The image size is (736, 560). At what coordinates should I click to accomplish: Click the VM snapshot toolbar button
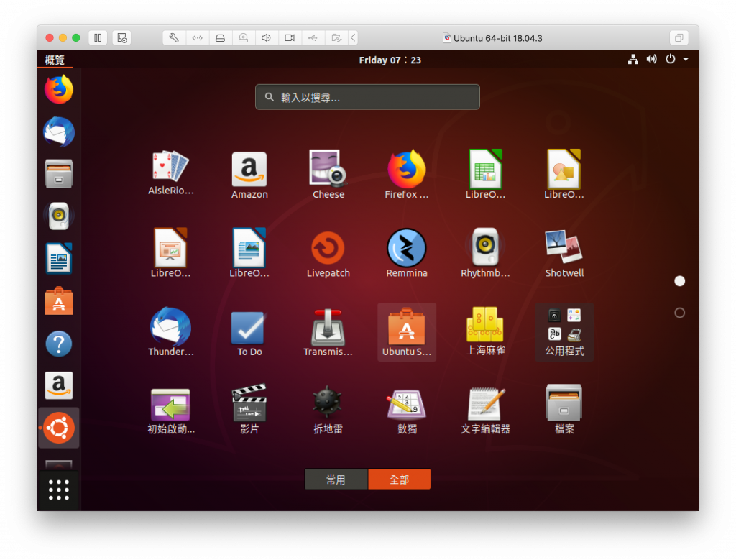(x=121, y=38)
